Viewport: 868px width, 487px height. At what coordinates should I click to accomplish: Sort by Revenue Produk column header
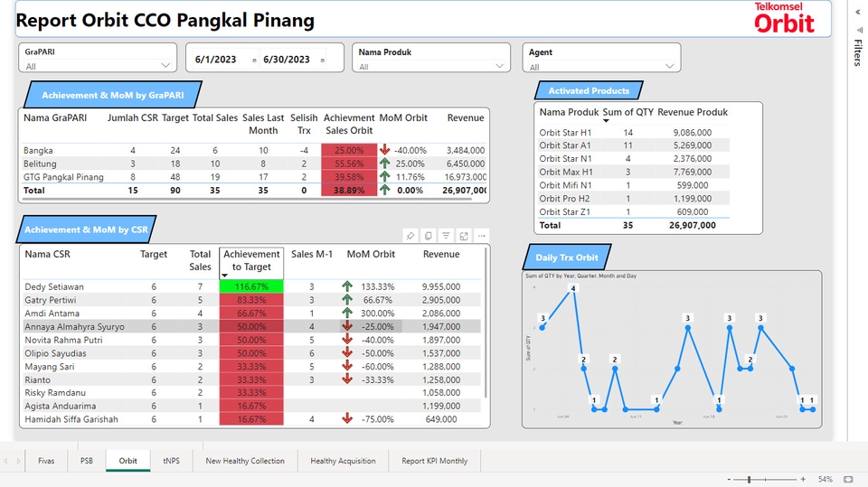pyautogui.click(x=693, y=112)
